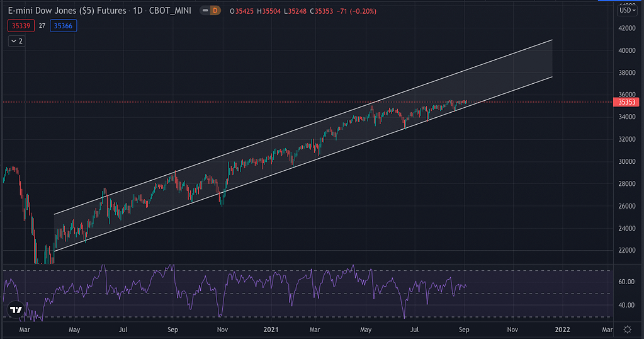Click the orange D delayed-data badge
644x339 pixels.
click(x=215, y=11)
